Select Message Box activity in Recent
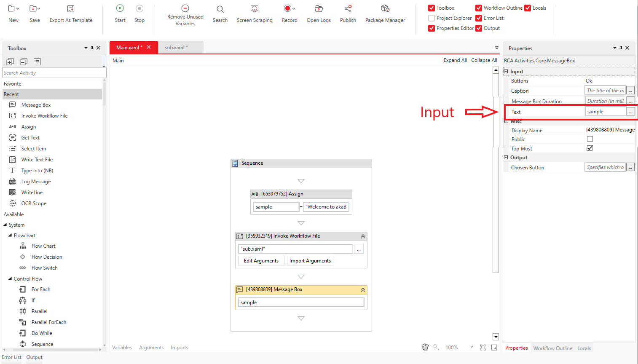 pos(36,105)
